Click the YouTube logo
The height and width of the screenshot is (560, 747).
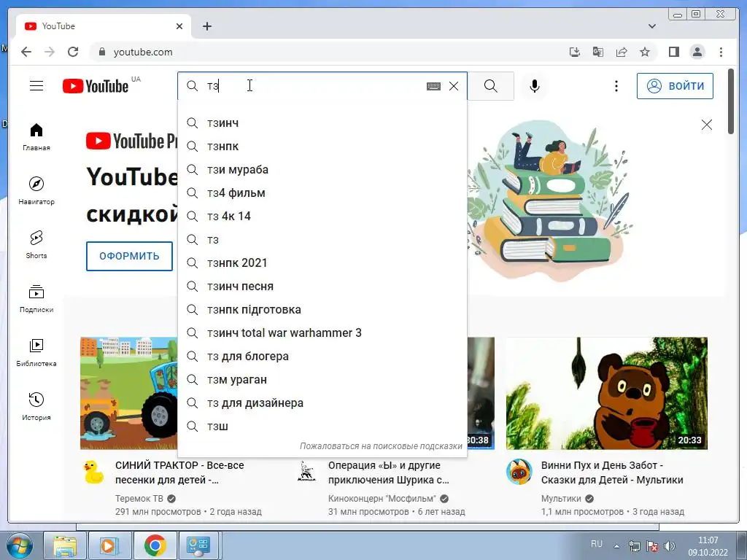(x=96, y=86)
